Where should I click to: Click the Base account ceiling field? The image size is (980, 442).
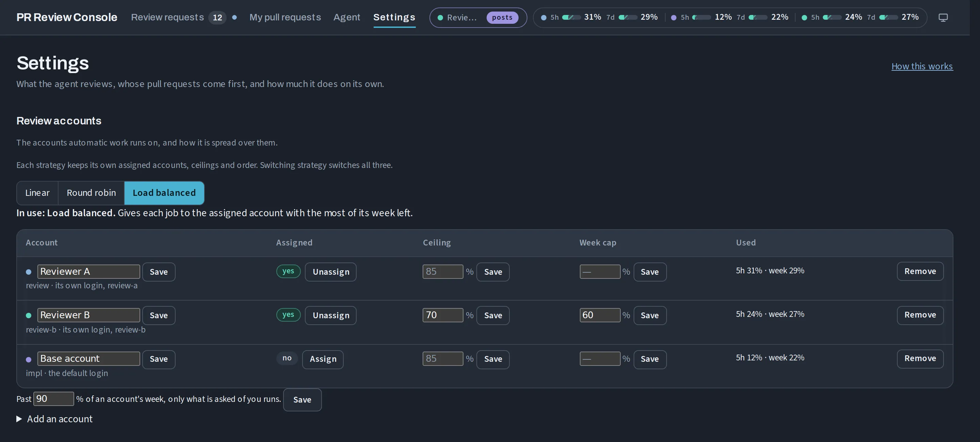[x=443, y=359]
